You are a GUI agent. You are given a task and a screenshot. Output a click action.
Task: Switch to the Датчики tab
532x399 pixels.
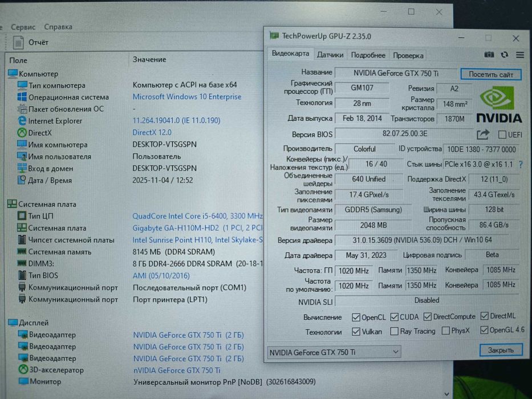[x=330, y=55]
